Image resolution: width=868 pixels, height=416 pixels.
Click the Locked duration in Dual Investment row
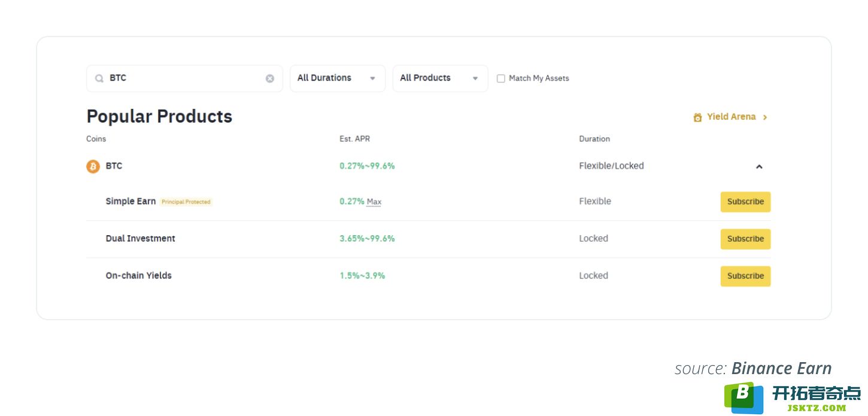(593, 238)
